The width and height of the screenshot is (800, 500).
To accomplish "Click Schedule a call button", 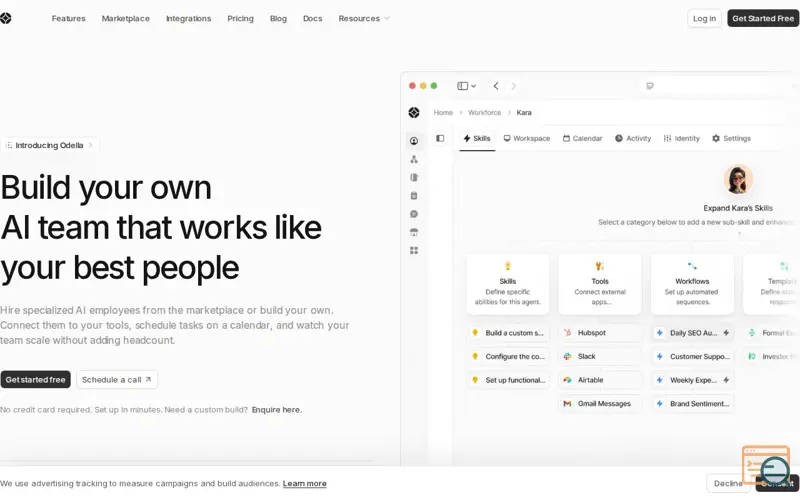I will 117,380.
